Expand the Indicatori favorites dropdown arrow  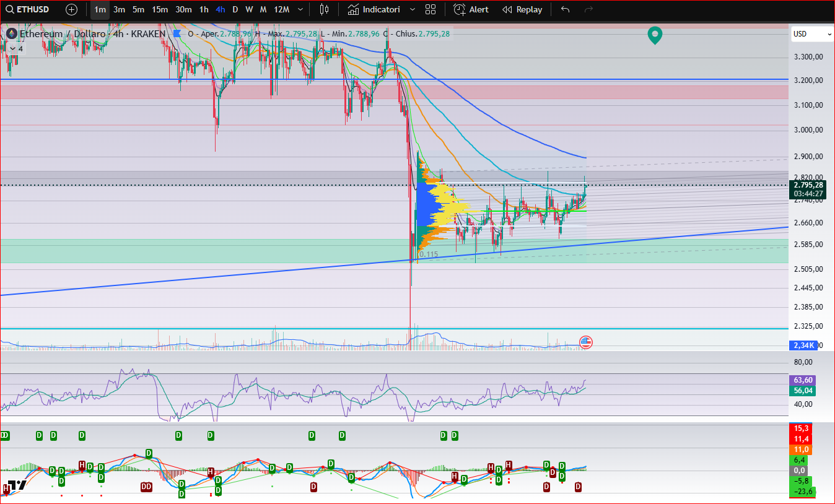413,9
